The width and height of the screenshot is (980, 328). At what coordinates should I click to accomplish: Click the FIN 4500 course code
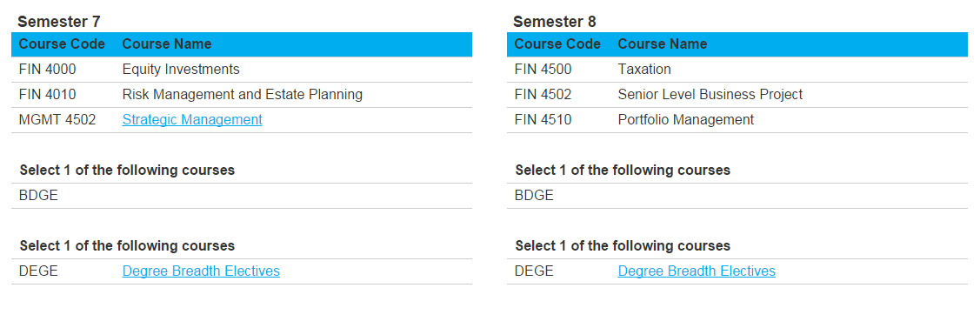(543, 70)
